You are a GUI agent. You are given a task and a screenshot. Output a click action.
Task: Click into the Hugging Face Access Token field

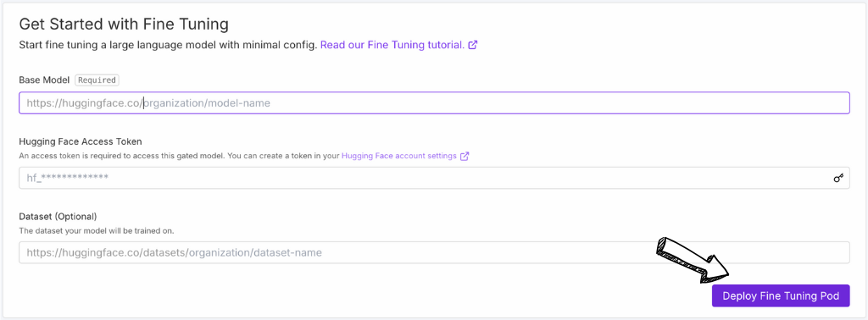pyautogui.click(x=434, y=178)
